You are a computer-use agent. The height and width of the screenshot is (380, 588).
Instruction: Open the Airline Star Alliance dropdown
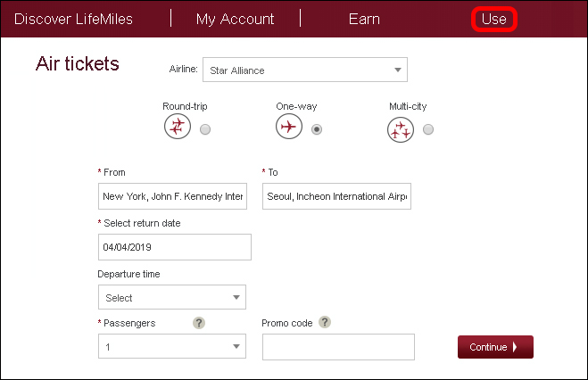point(305,70)
